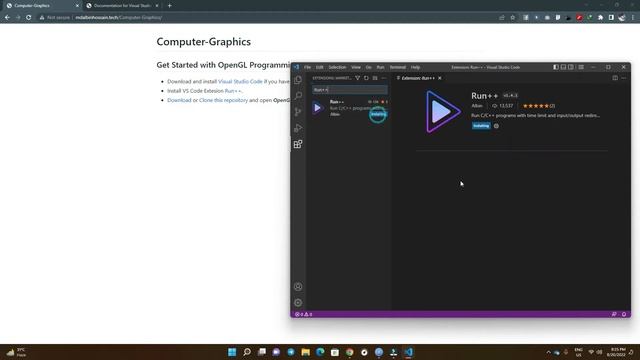Open Google Chrome from the taskbar

tap(349, 352)
